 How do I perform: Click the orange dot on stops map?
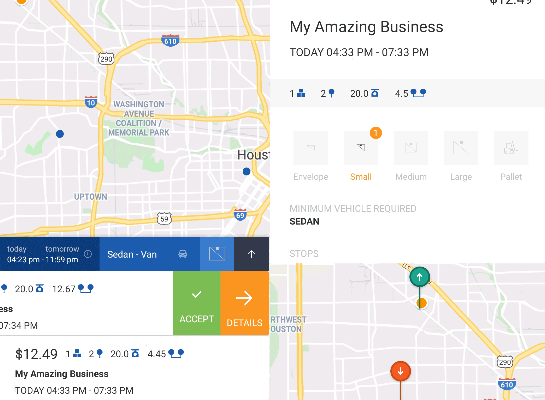(x=421, y=303)
